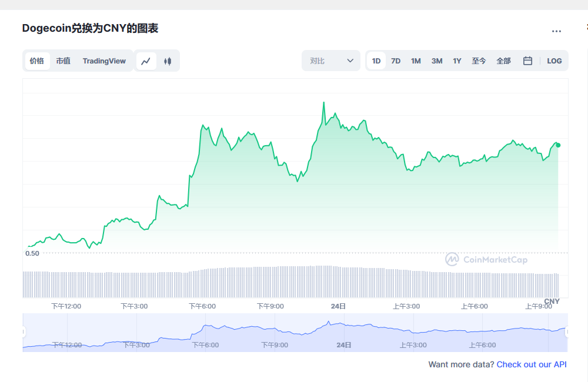Open the three-dots more options menu
This screenshot has width=588, height=382.
click(x=556, y=31)
